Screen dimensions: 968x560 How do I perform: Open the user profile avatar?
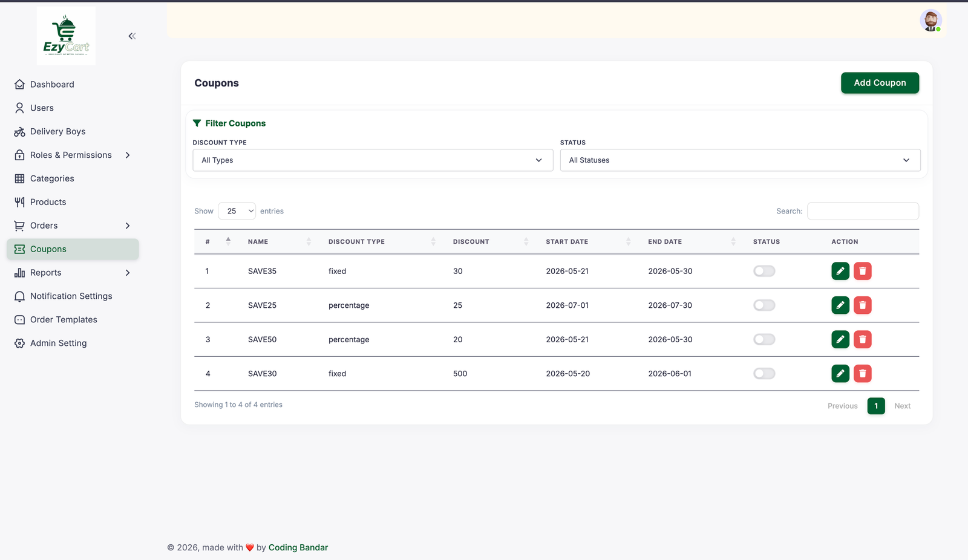(x=930, y=21)
